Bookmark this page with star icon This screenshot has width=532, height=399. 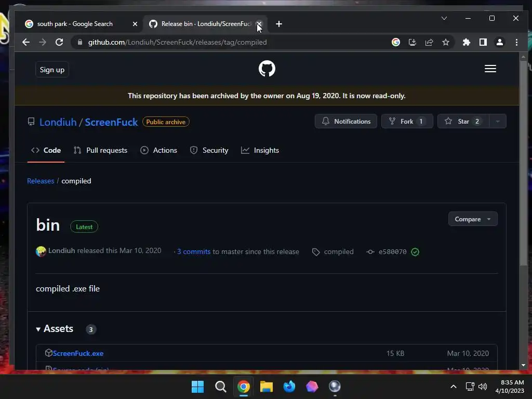(445, 42)
